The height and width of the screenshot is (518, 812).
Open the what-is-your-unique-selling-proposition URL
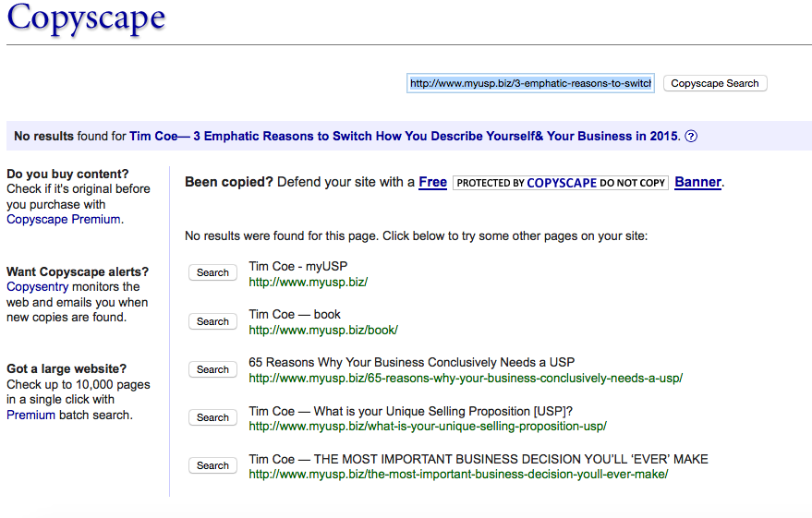(x=427, y=427)
